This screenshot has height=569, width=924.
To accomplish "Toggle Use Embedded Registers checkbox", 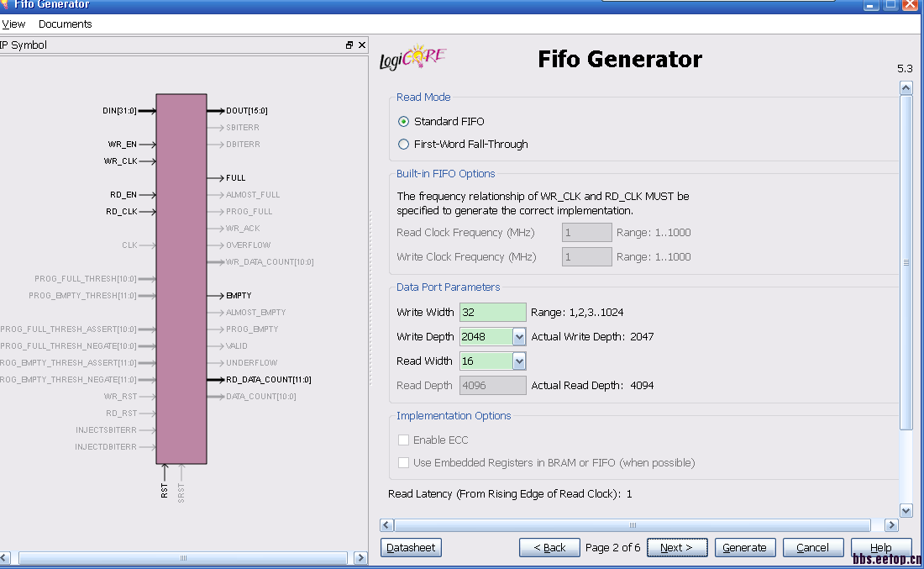I will tap(404, 463).
